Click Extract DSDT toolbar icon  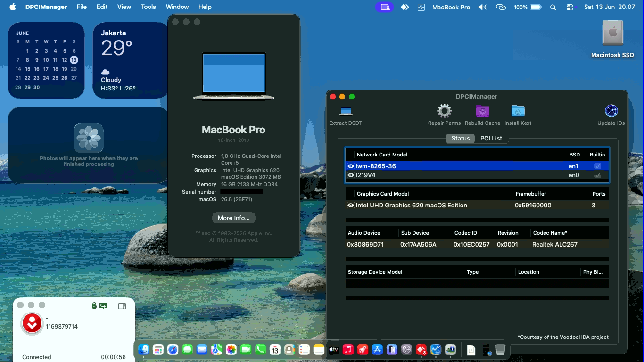[x=346, y=111]
